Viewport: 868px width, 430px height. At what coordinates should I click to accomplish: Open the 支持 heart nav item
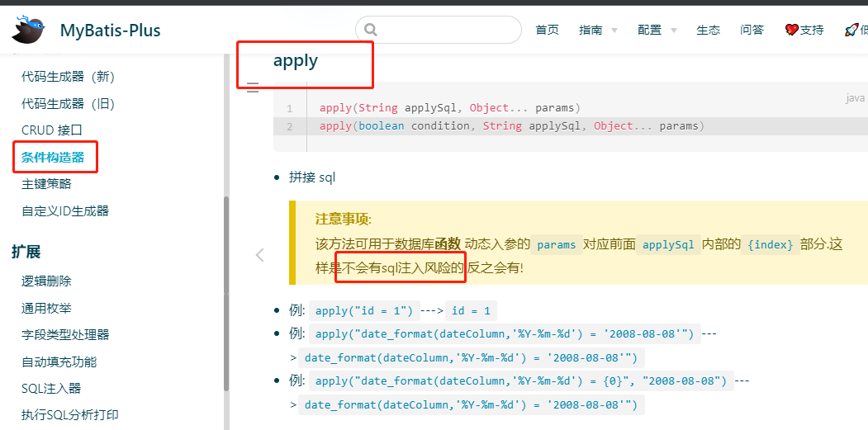[x=804, y=30]
